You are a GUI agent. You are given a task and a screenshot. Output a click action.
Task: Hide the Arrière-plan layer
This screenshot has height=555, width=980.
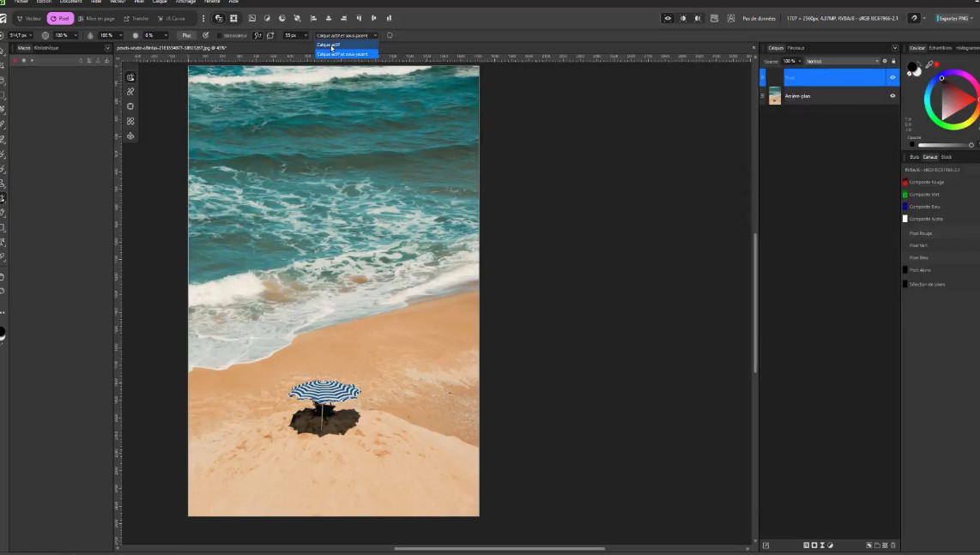(x=892, y=96)
